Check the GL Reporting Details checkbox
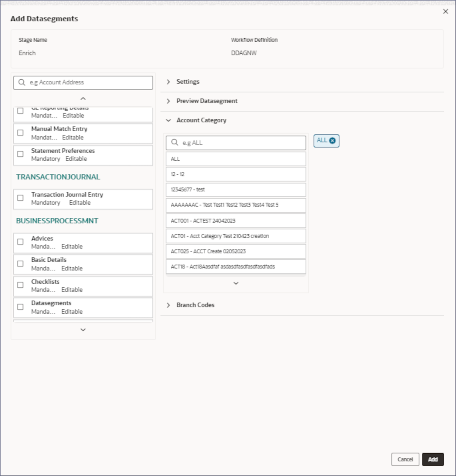The image size is (456, 476). coord(20,111)
